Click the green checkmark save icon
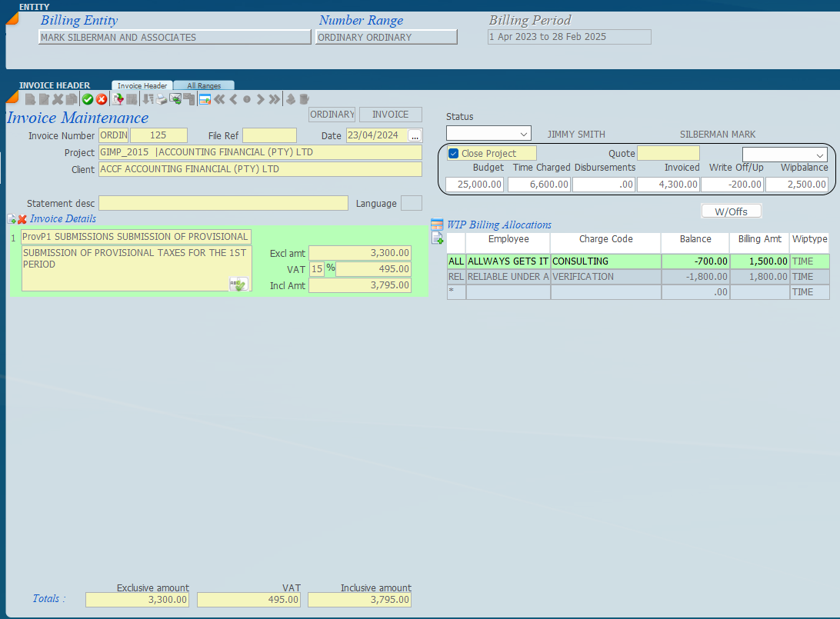 point(88,99)
